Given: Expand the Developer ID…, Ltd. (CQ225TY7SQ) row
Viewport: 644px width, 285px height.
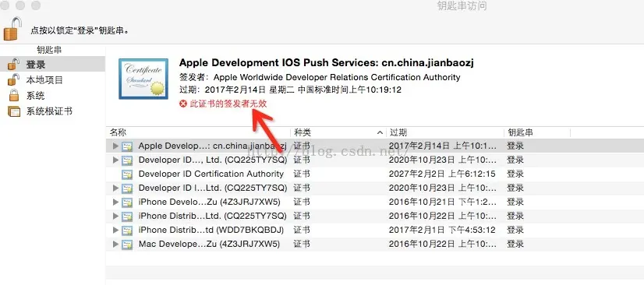Looking at the screenshot, I should click(x=115, y=160).
